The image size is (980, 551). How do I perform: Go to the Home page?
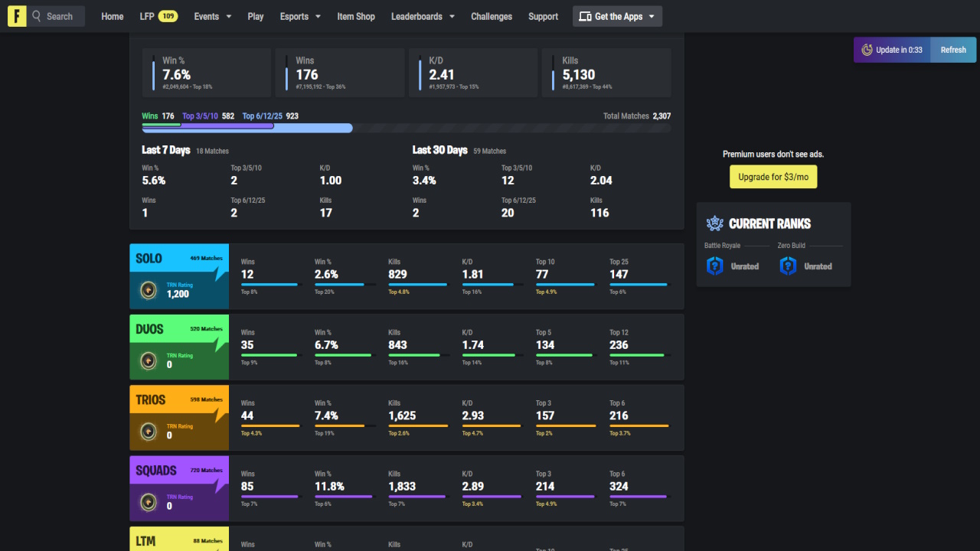pos(113,16)
